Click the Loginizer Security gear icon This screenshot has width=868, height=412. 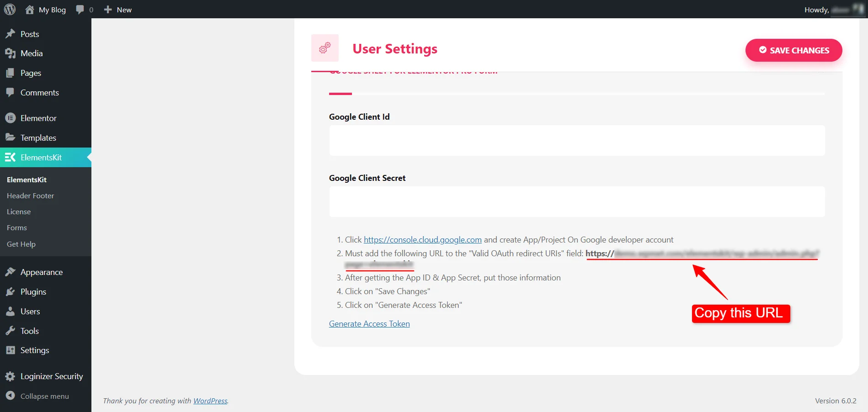coord(10,376)
